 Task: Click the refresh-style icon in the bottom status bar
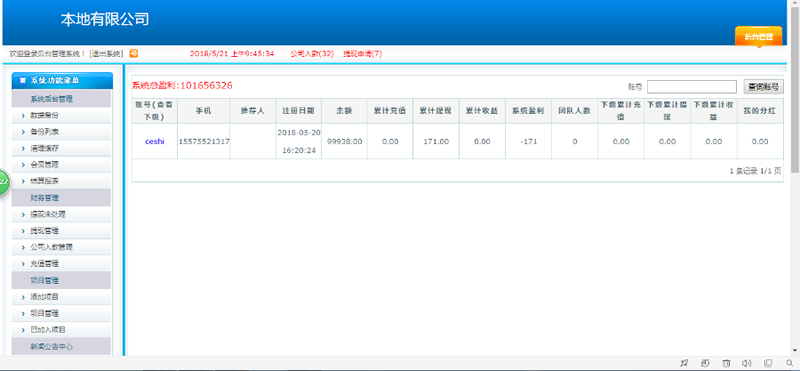(x=706, y=363)
